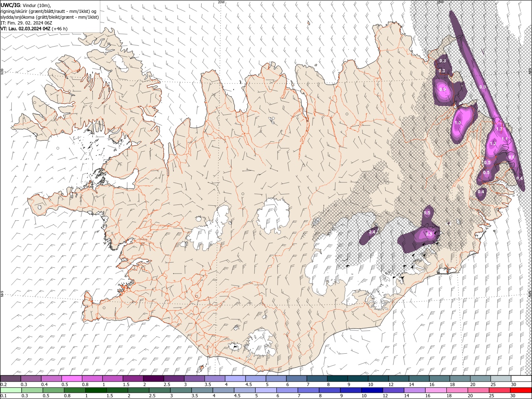Pick the darkest purple 2 swatch in upper legend
Viewport: 532px width, 399px height.
pyautogui.click(x=153, y=378)
